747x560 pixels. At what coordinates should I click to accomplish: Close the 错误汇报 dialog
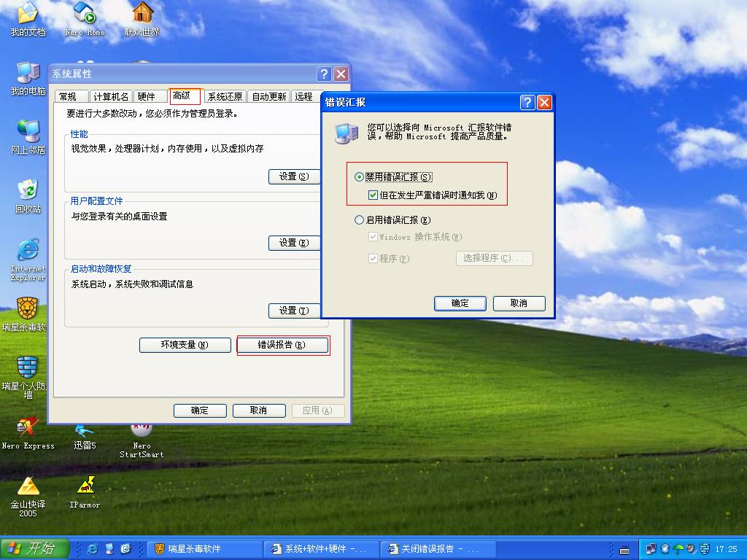click(544, 102)
